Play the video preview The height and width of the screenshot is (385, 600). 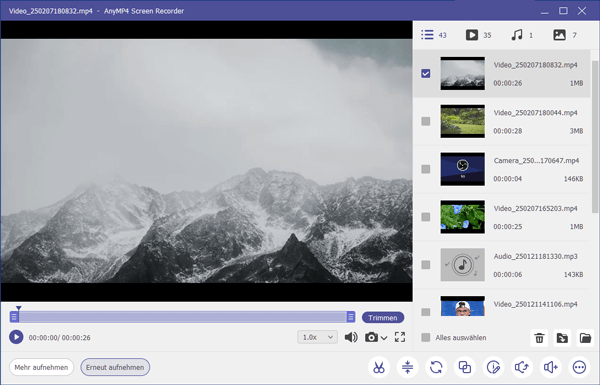(x=16, y=337)
